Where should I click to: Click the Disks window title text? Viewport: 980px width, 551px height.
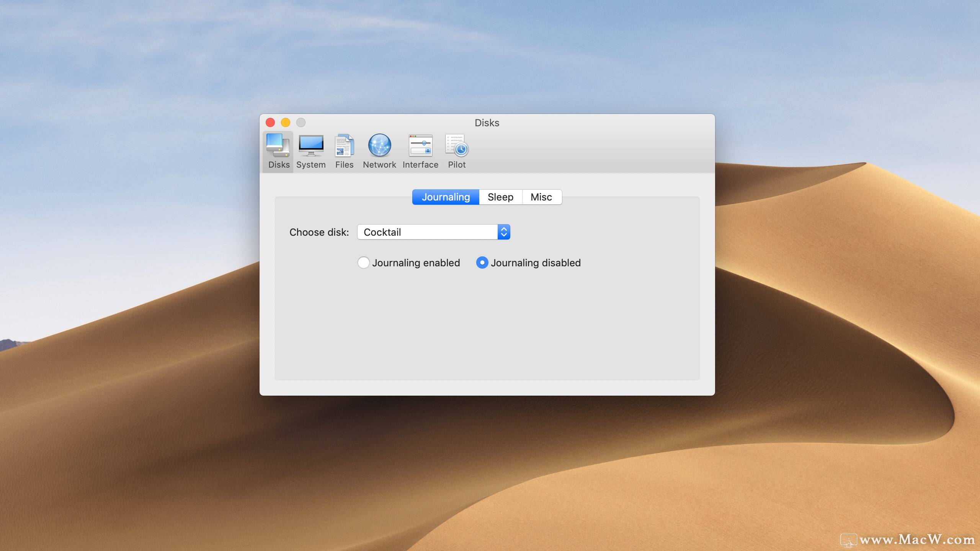pos(487,123)
